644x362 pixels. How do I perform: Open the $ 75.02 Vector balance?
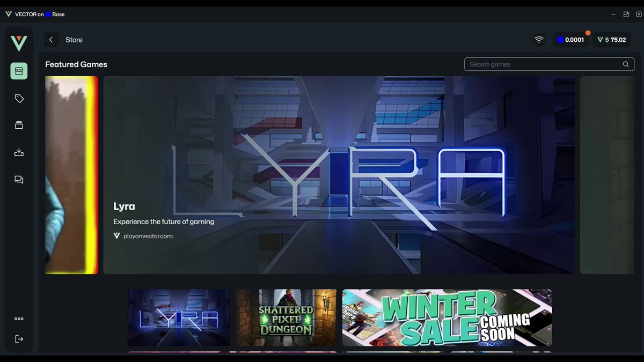[612, 40]
